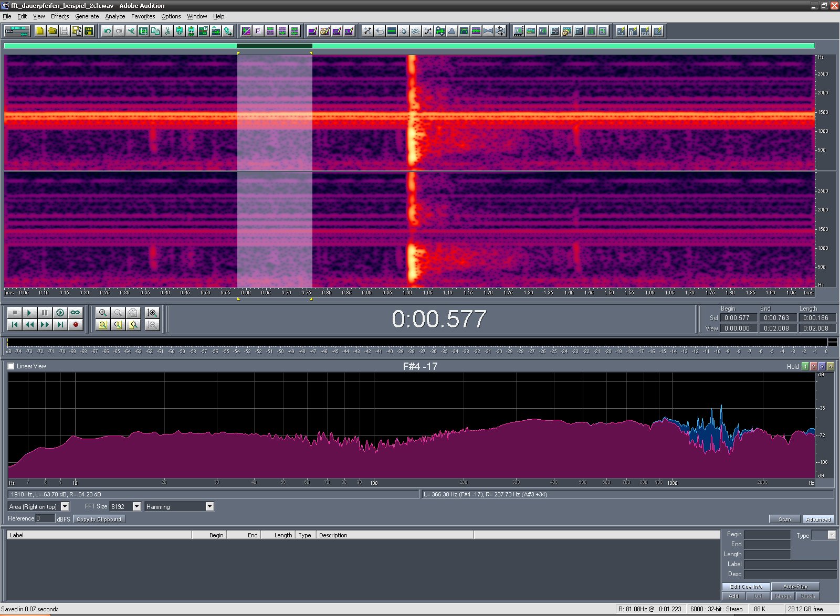Click the red Record button

click(76, 325)
